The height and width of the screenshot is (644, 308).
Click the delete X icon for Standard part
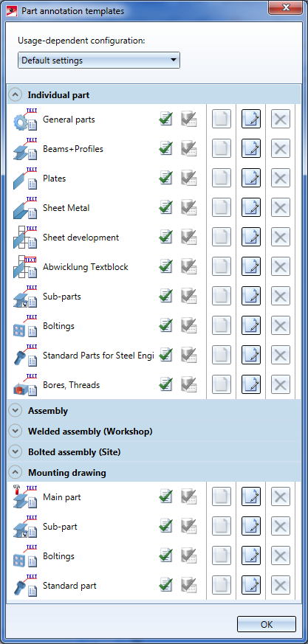pos(281,585)
